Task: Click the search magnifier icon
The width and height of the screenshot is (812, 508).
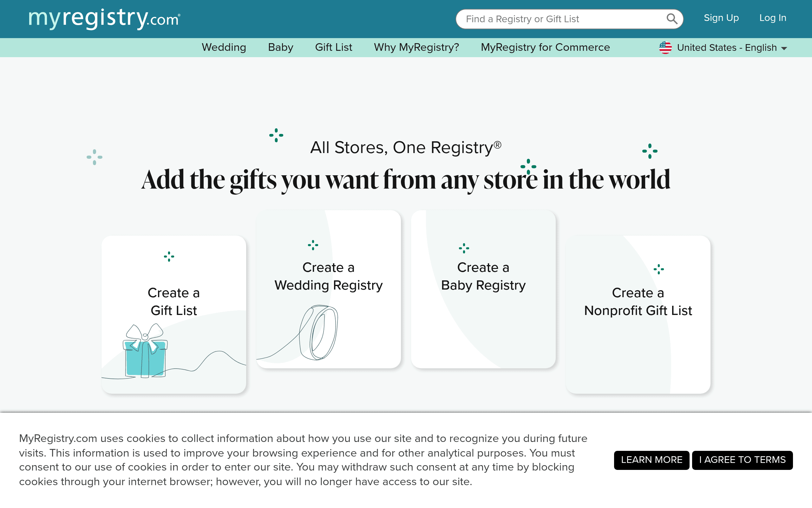Action: click(671, 19)
